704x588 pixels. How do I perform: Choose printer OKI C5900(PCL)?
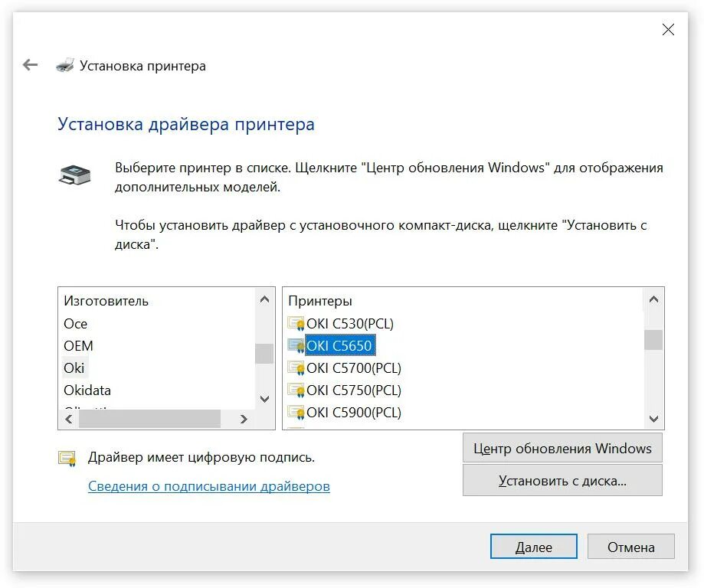(354, 412)
